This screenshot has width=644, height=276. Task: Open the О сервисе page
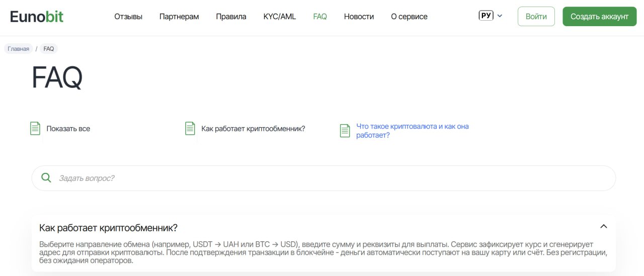click(x=409, y=17)
